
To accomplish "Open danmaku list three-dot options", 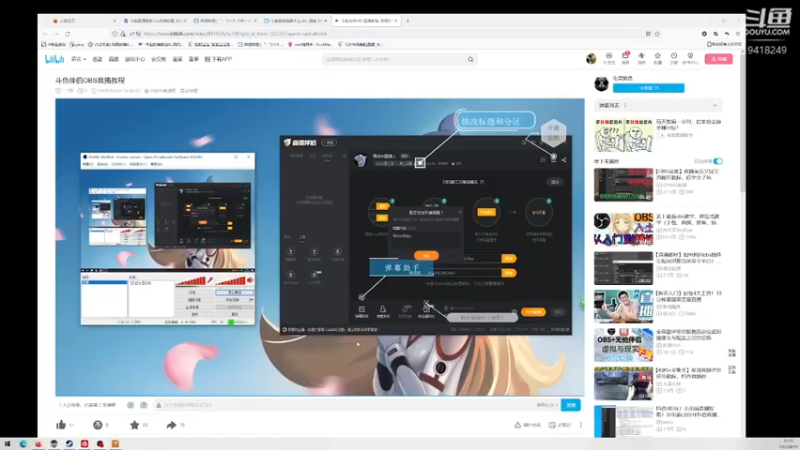I will (x=626, y=106).
